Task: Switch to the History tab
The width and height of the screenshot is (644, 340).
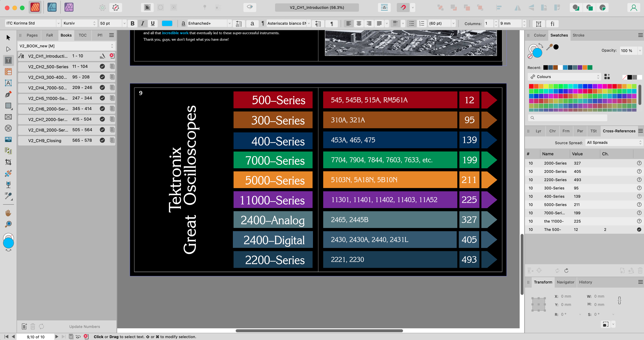Action: coord(585,282)
